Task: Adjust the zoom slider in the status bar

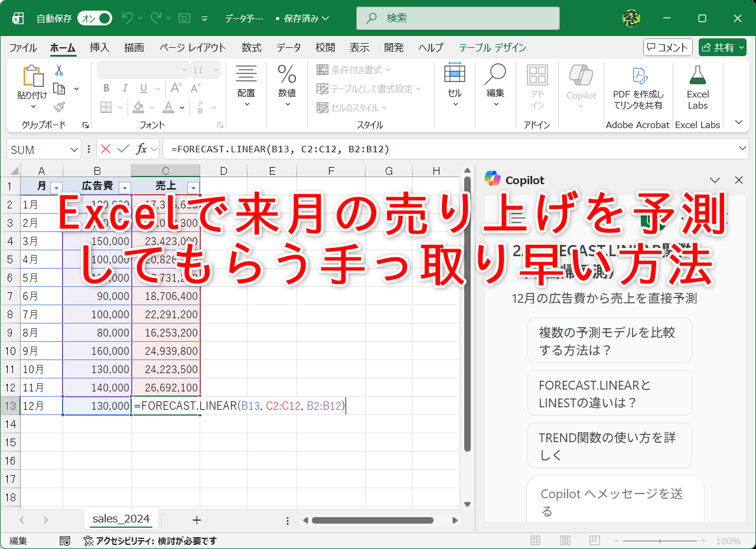Action: [660, 540]
